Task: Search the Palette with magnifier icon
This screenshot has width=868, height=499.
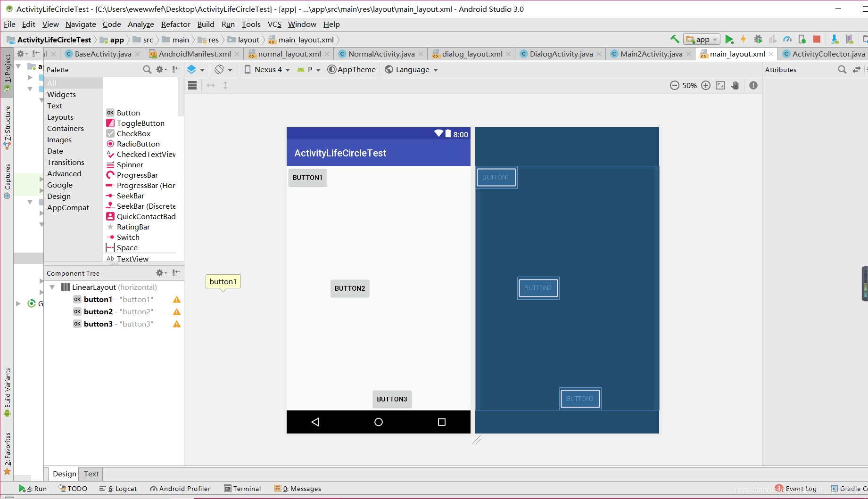Action: [147, 70]
